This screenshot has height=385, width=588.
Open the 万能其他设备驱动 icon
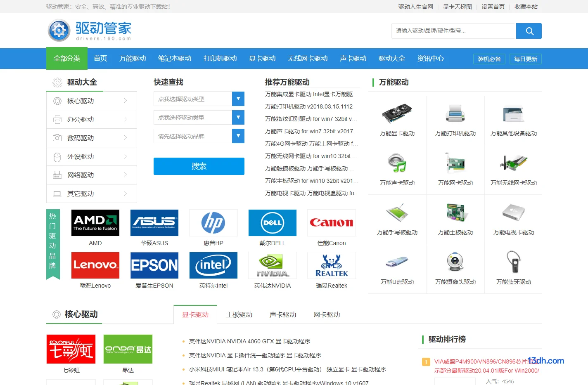513,114
